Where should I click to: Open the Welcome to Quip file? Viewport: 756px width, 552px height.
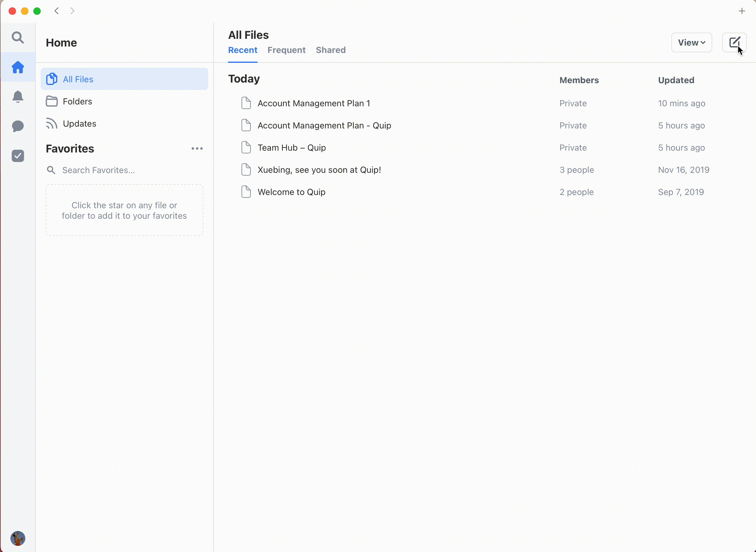pyautogui.click(x=291, y=192)
